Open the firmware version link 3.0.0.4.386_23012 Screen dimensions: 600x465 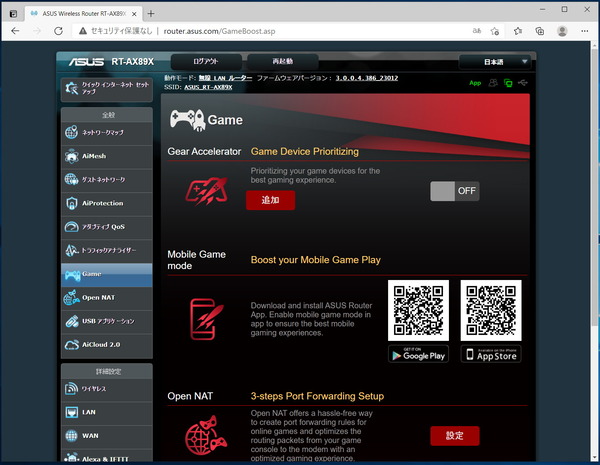point(367,78)
